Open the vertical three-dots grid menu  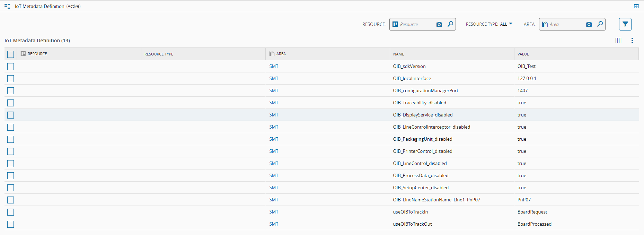(632, 41)
